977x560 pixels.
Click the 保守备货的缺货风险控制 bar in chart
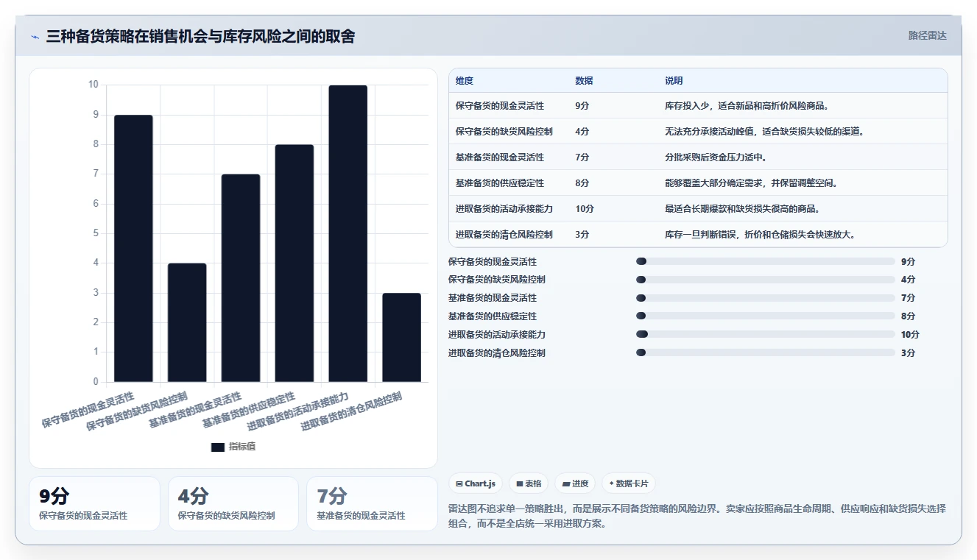(x=187, y=322)
